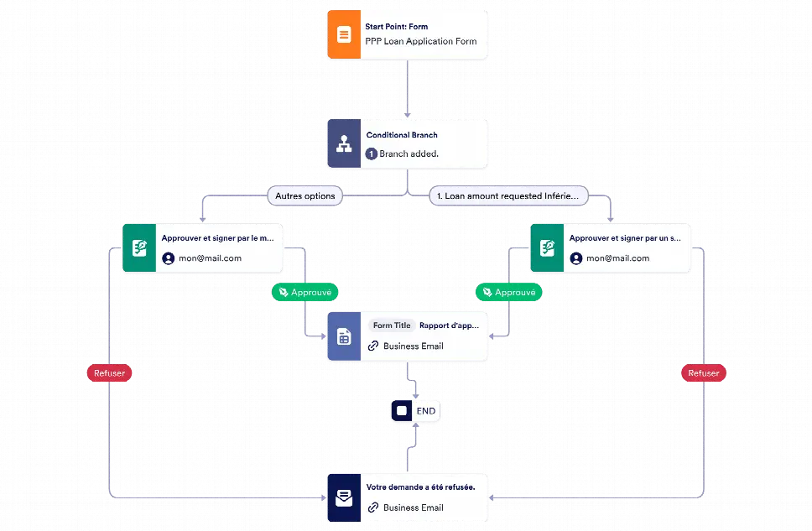This screenshot has height=531, width=812.
Task: Click the Form Title chip in report node
Action: click(392, 325)
